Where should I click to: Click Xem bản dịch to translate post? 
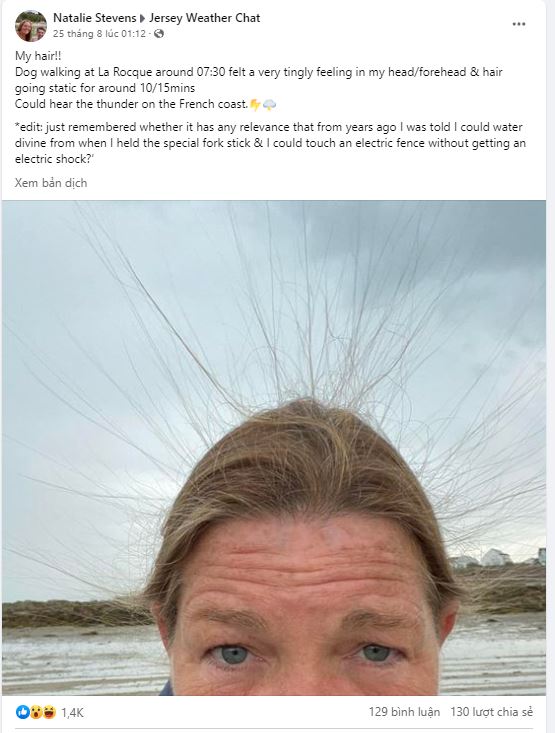click(50, 183)
